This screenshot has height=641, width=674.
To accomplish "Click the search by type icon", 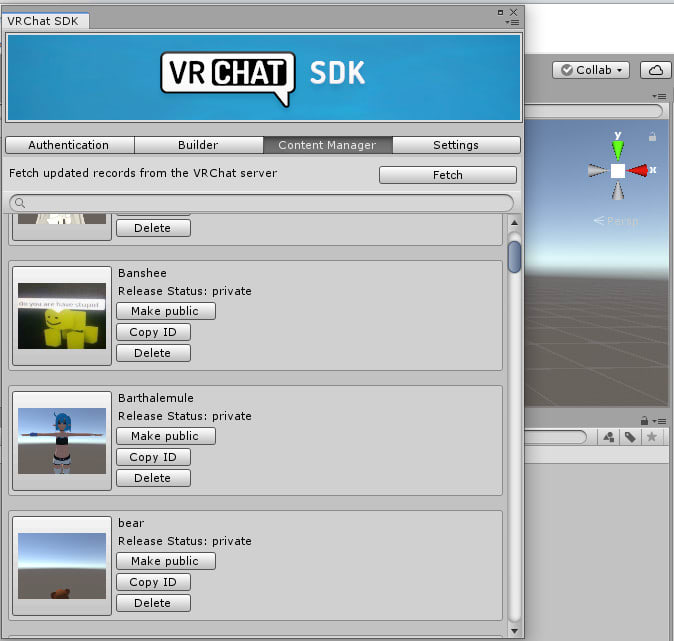I will tap(609, 437).
